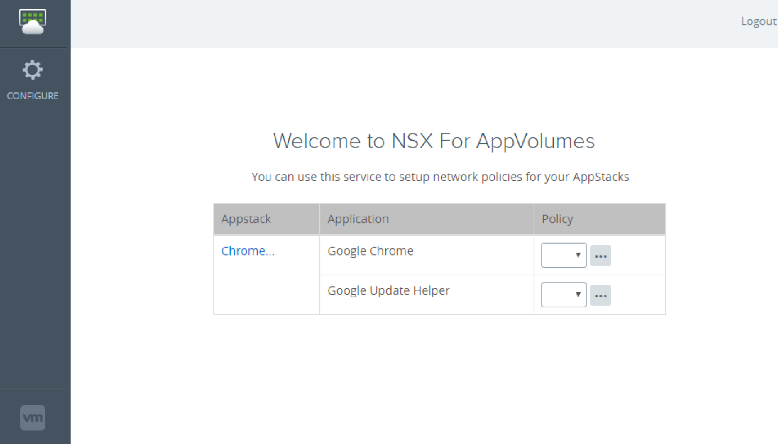Click the ellipsis button for Google Chrome
778x446 pixels.
(600, 256)
